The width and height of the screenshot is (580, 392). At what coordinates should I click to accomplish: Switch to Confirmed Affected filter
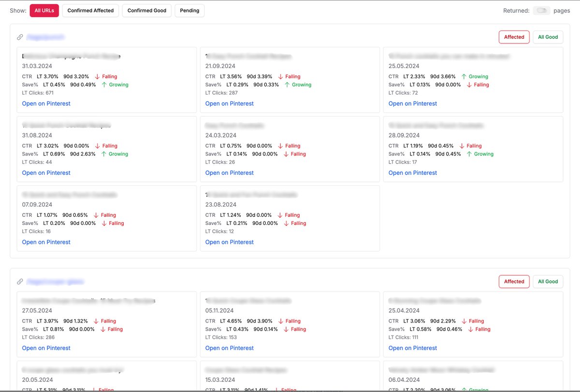click(x=90, y=11)
